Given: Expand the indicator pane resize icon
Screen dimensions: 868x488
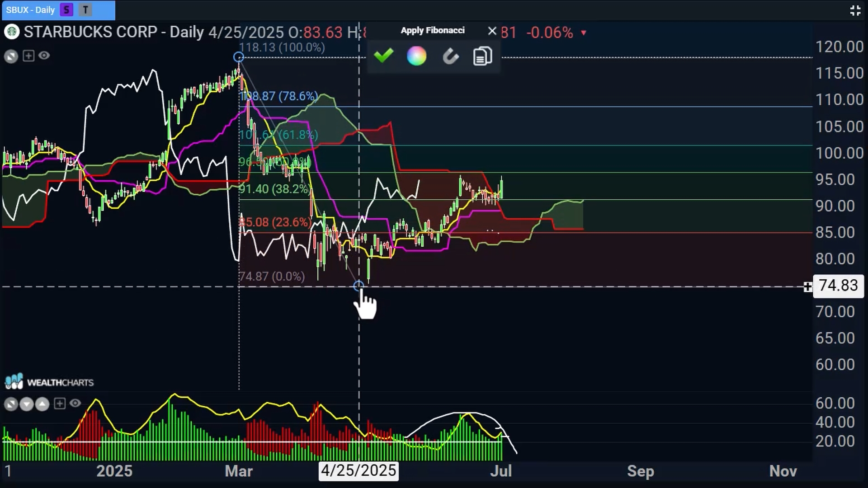Looking at the screenshot, I should click(x=11, y=404).
